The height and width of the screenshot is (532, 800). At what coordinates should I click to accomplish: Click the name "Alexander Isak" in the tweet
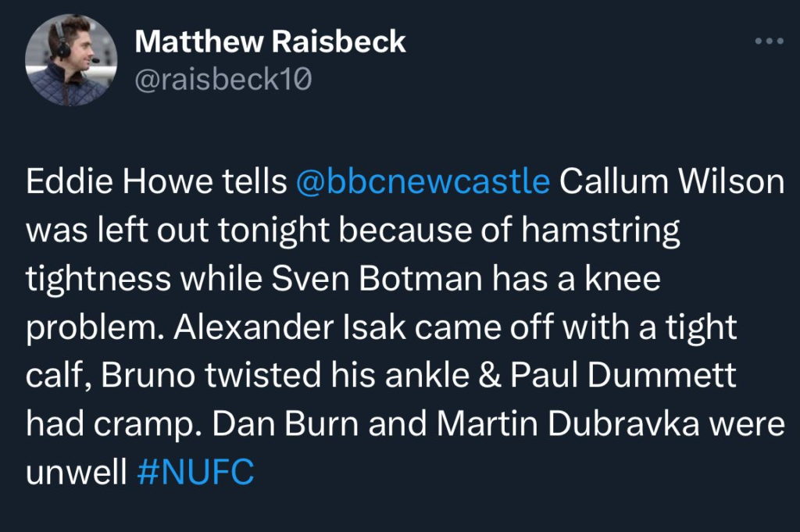[x=290, y=327]
